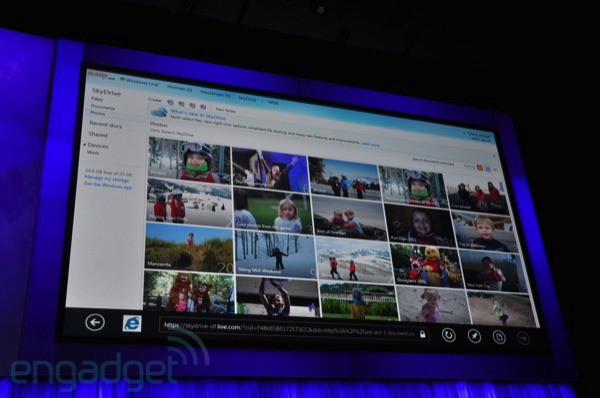Screen dimensions: 600x398
Task: Click the refresh icon in the browser bar
Action: coord(448,335)
